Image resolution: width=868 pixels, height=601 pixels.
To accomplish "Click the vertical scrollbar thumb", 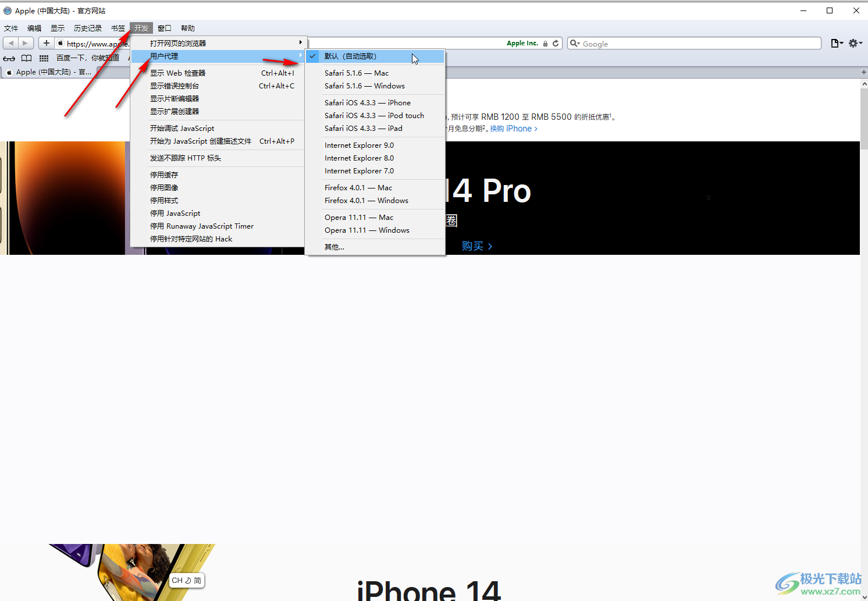I will pos(864,119).
